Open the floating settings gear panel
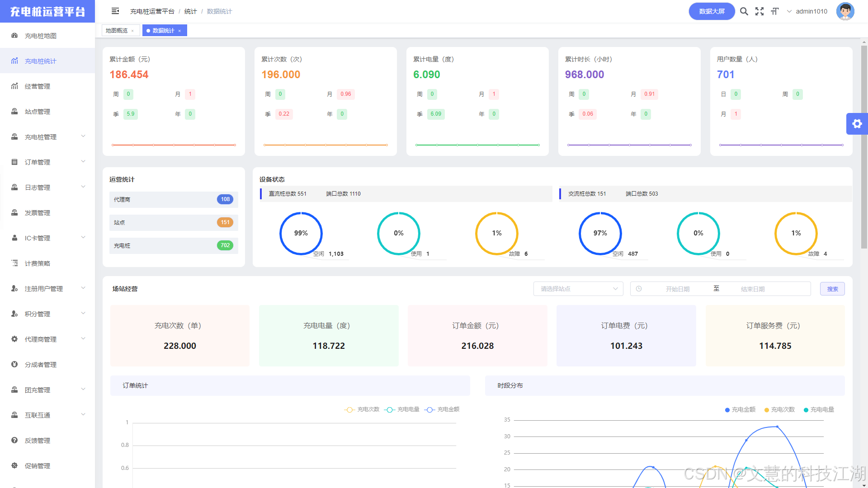The image size is (868, 488). (x=857, y=124)
